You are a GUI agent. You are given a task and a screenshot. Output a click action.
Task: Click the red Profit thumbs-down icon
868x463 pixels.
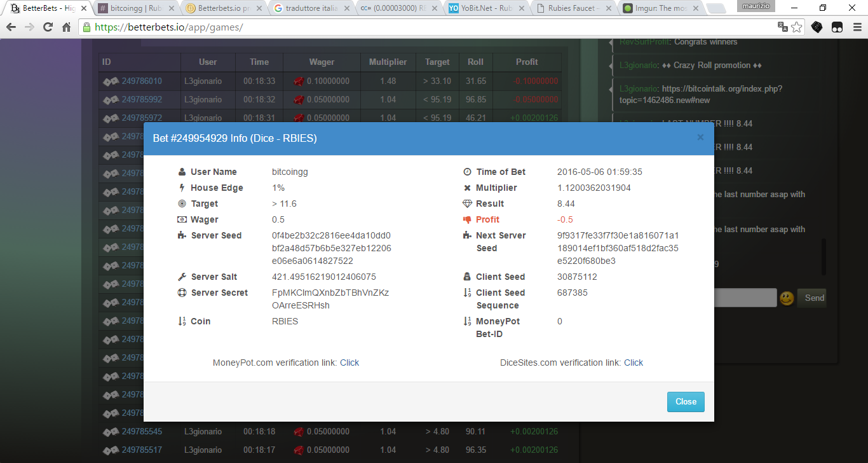coord(468,219)
